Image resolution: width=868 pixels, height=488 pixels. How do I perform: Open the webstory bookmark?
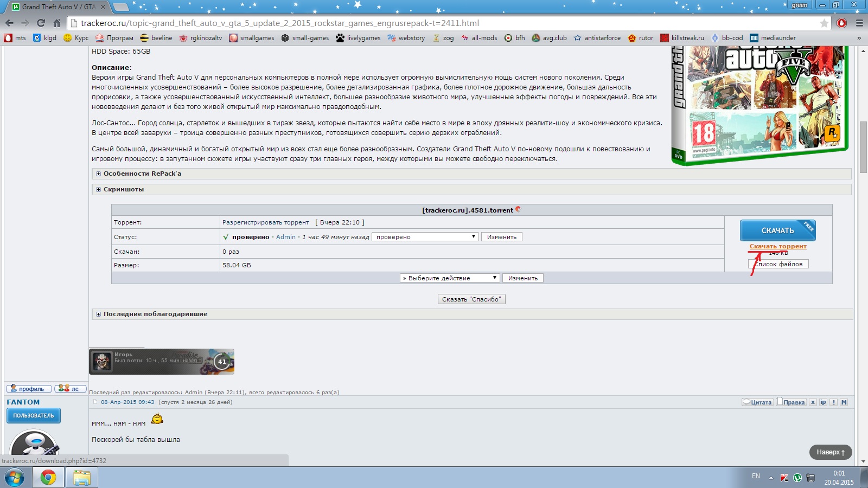(406, 38)
